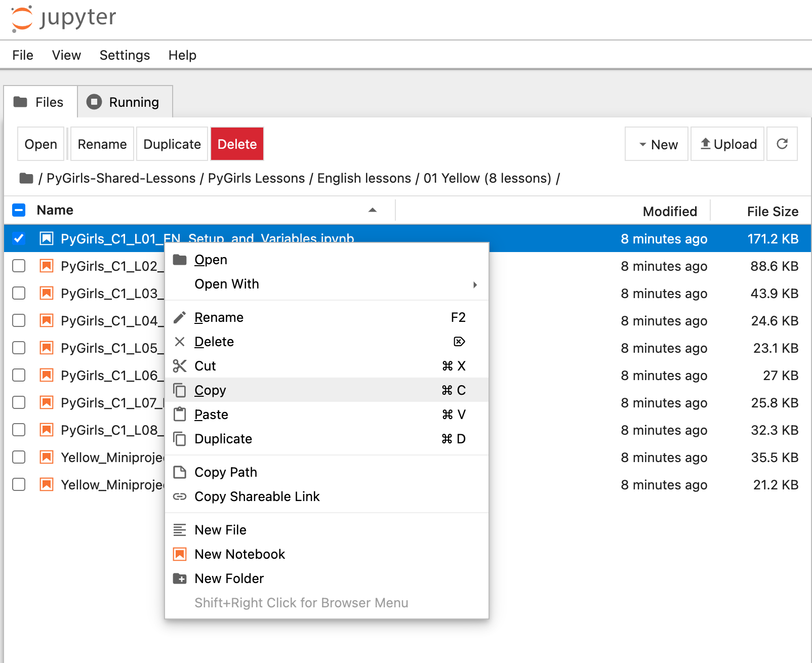The height and width of the screenshot is (663, 812).
Task: Click notebook icon of PyGirls_C1_L03 file
Action: click(x=47, y=293)
